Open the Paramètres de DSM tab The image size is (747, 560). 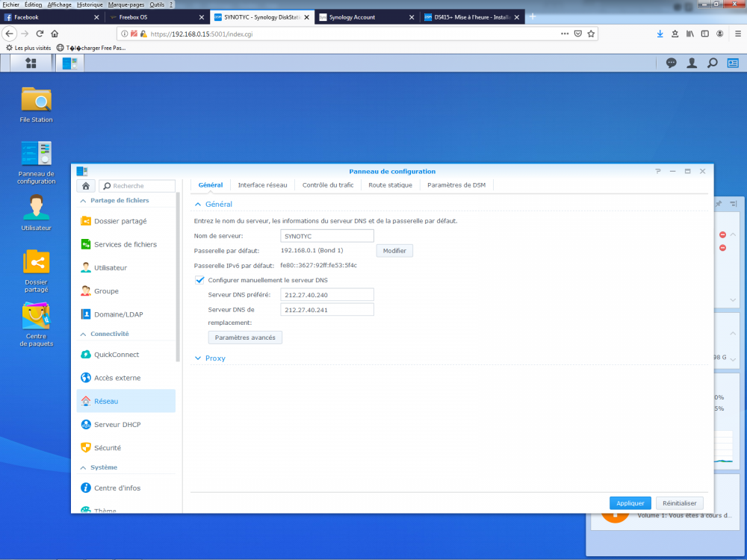(456, 184)
